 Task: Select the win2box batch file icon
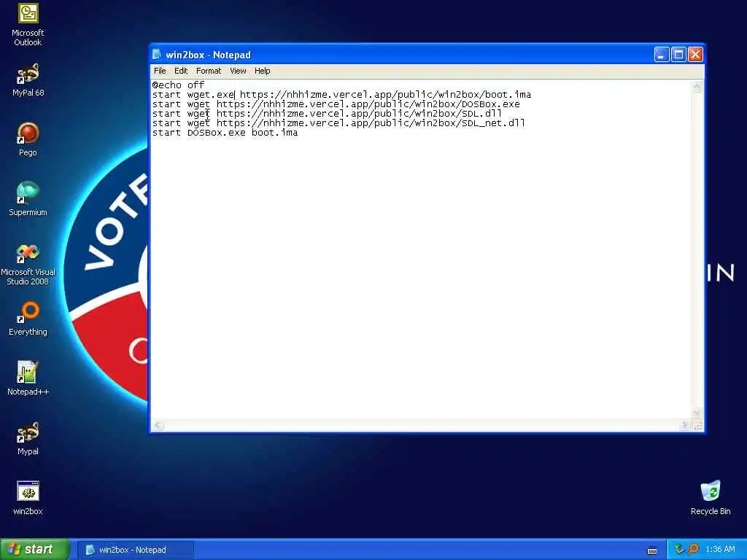pyautogui.click(x=28, y=499)
